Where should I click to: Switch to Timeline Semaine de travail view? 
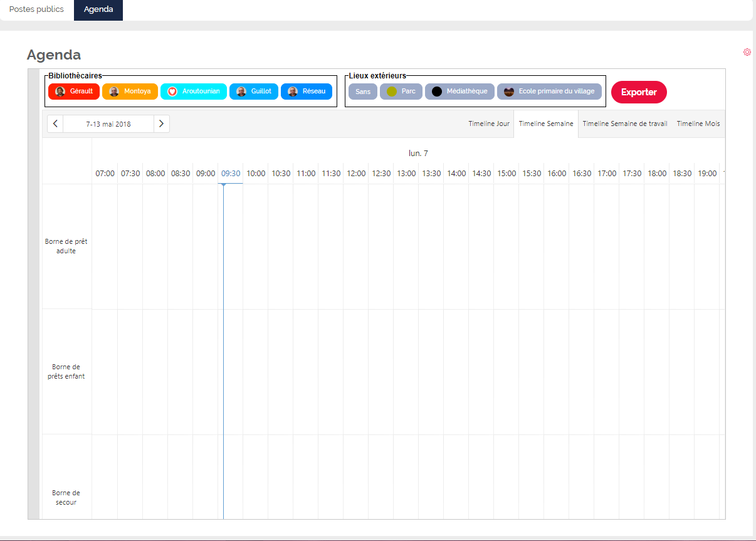pos(625,124)
